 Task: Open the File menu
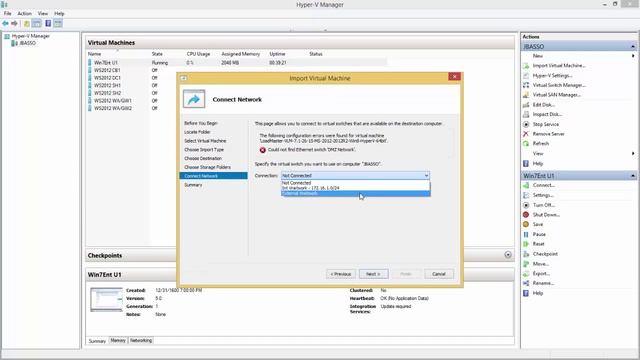(7, 13)
